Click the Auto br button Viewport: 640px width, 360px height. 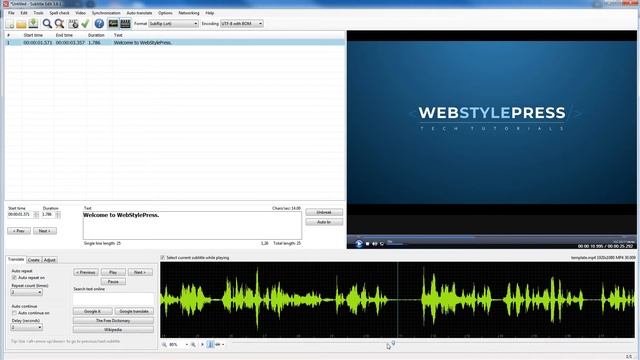click(x=324, y=222)
